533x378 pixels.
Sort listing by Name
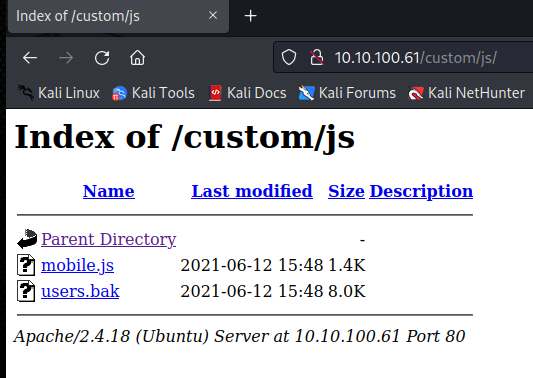coord(109,191)
